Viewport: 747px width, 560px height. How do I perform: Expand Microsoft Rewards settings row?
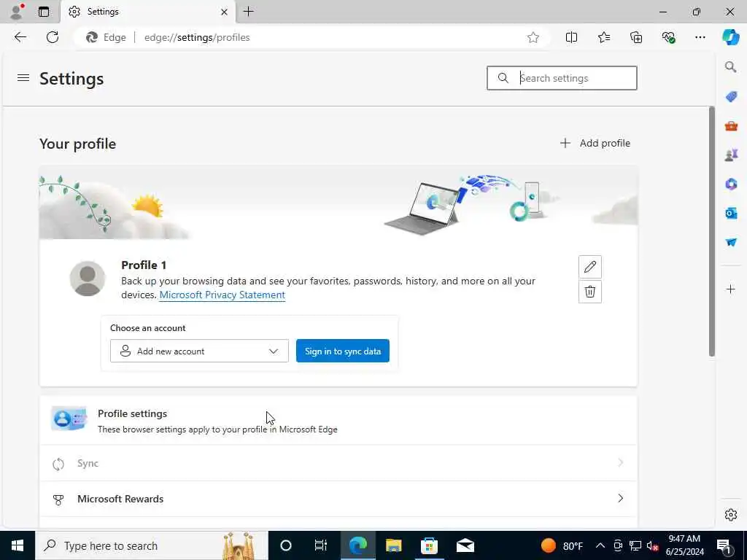tap(338, 499)
